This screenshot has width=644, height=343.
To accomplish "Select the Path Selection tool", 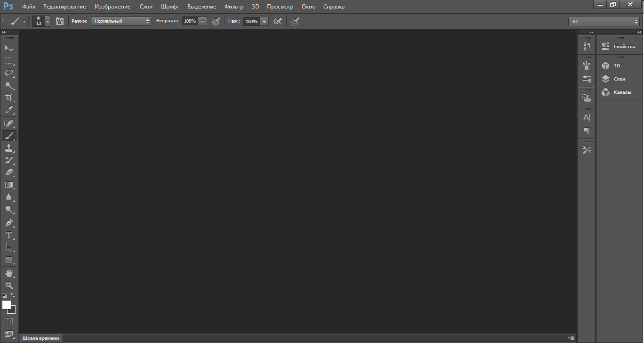I will [x=9, y=247].
